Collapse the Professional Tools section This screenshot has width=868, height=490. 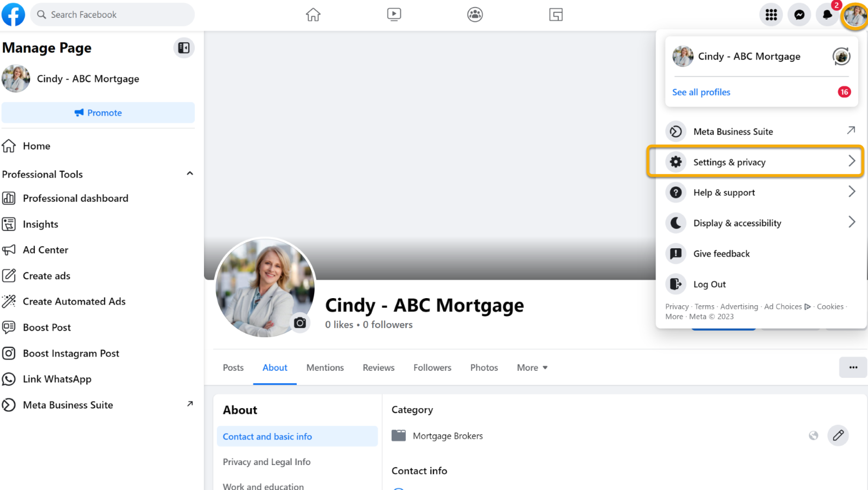coord(190,174)
